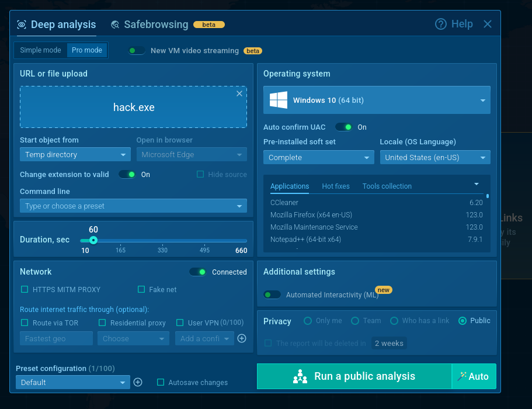Check the Autosave changes checkbox
The width and height of the screenshot is (532, 409).
point(161,382)
